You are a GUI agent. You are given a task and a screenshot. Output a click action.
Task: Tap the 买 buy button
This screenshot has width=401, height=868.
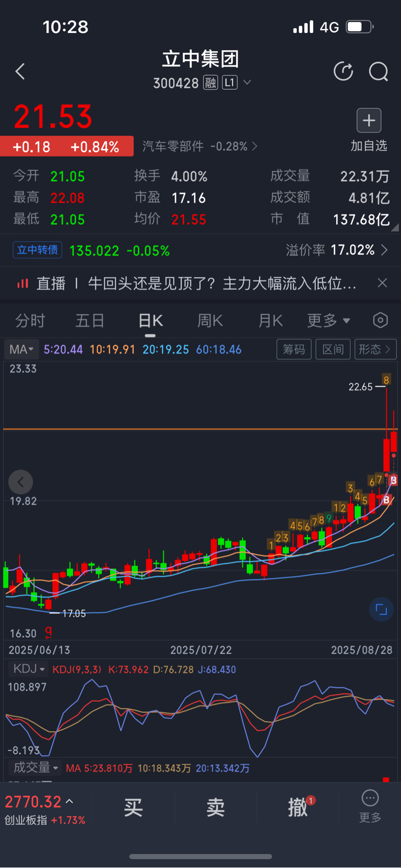pyautogui.click(x=133, y=807)
